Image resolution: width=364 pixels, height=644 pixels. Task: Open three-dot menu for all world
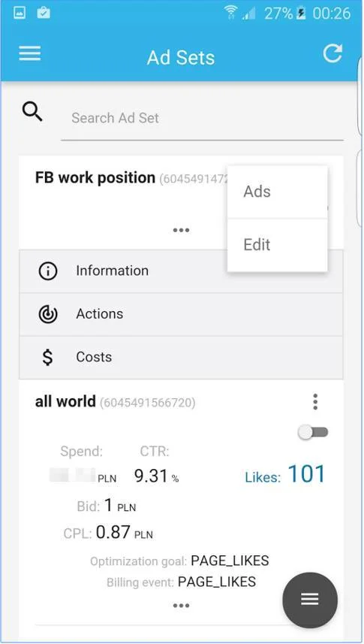[315, 402]
